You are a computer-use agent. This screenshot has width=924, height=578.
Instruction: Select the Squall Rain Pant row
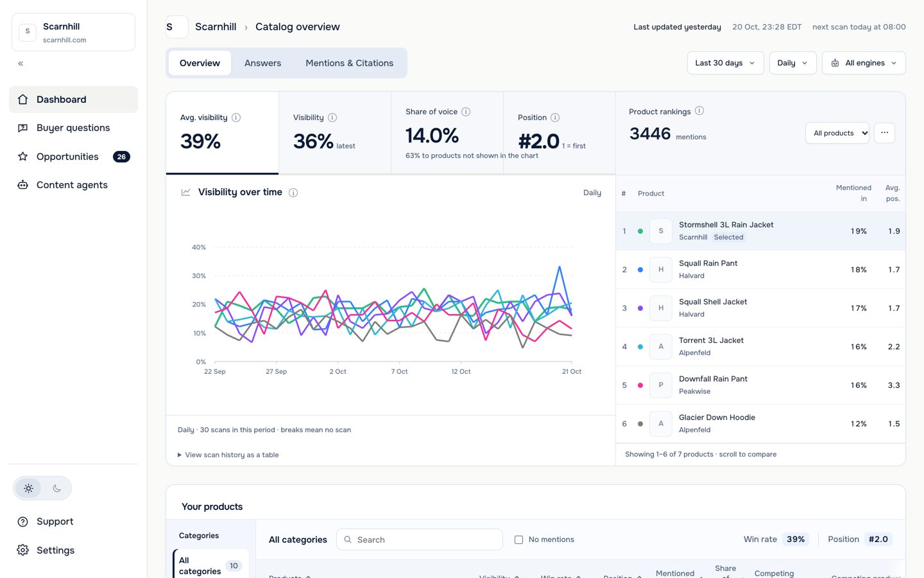[x=760, y=270]
